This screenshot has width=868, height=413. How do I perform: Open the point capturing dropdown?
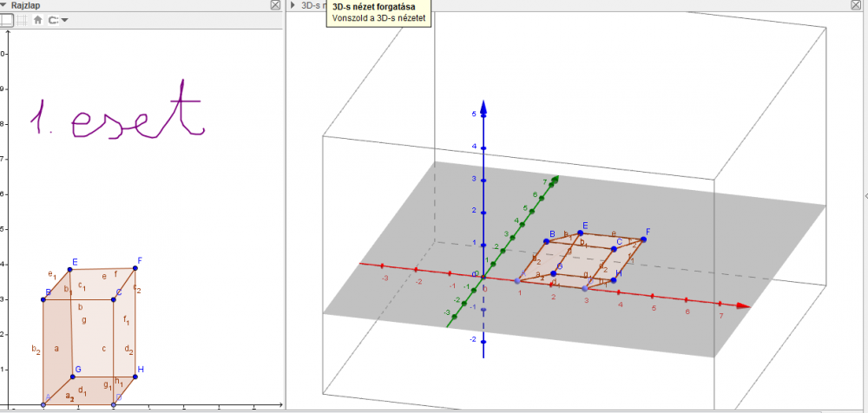point(58,19)
